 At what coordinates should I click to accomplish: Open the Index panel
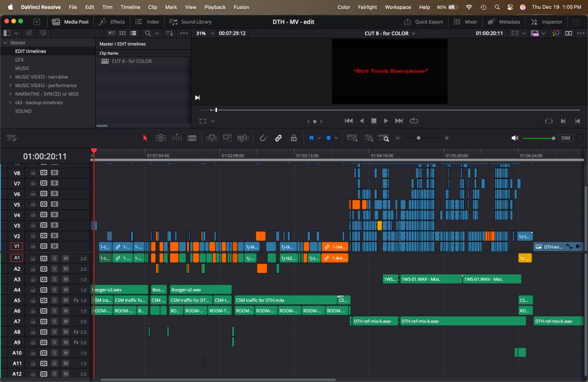point(148,22)
